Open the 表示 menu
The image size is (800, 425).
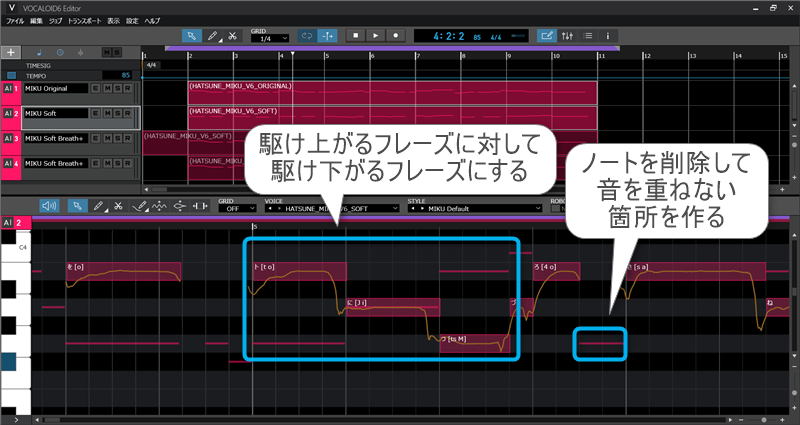click(113, 21)
